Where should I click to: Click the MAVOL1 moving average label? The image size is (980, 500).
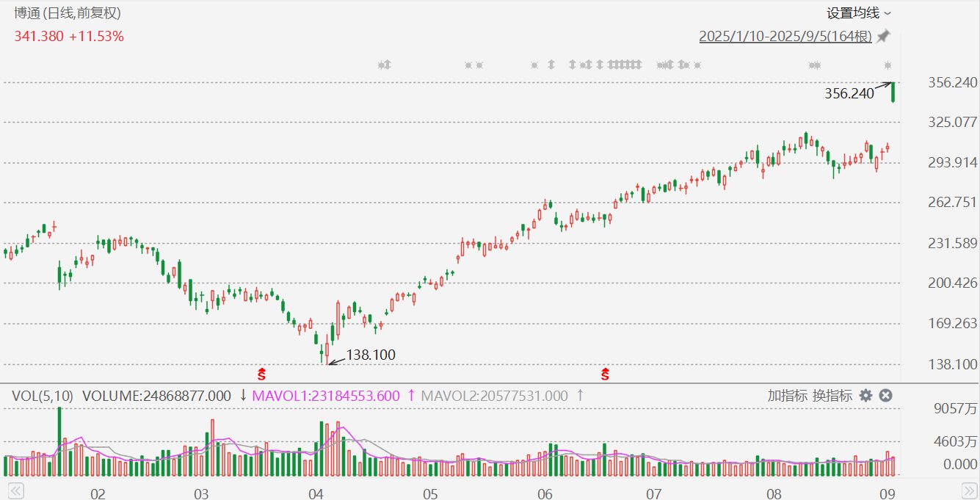325,396
